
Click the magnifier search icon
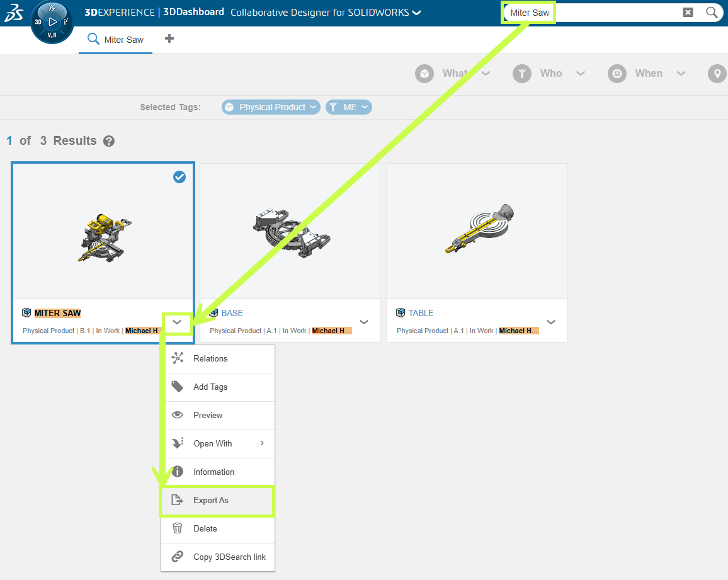coord(711,13)
